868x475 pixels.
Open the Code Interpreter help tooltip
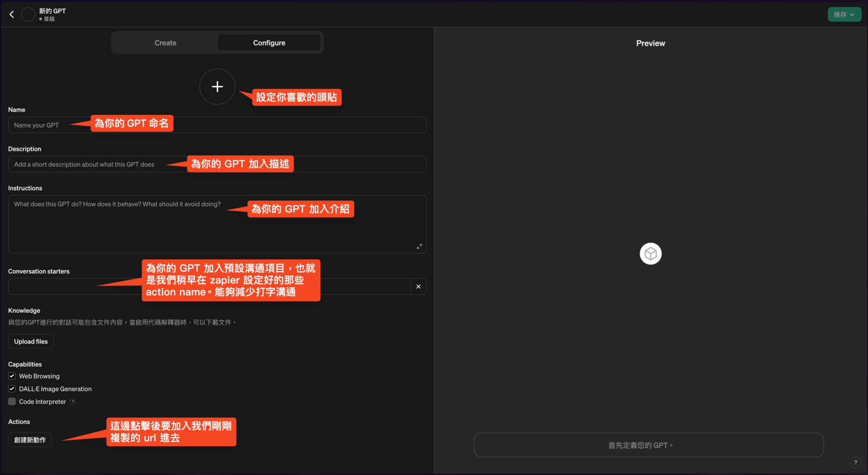(x=73, y=401)
